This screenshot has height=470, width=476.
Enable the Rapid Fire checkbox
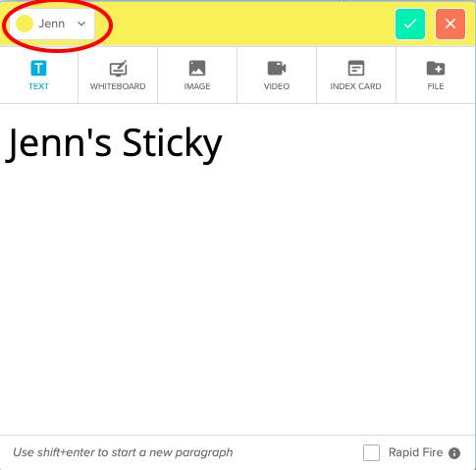(371, 452)
